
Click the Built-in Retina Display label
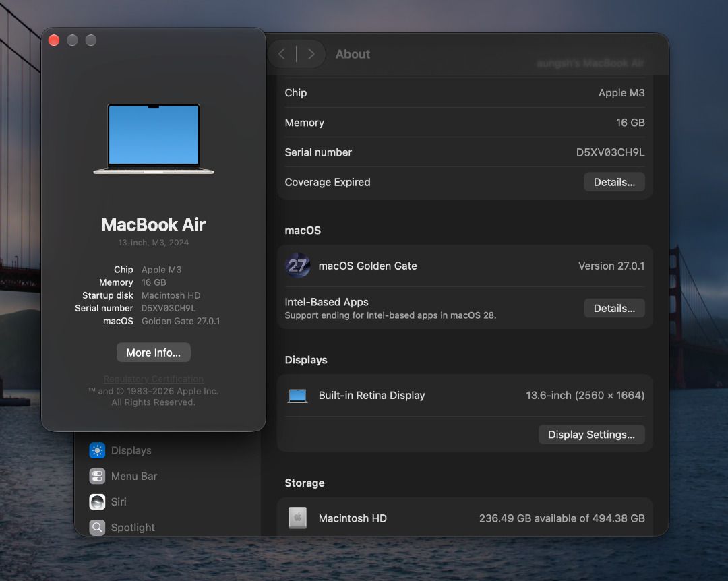(371, 395)
